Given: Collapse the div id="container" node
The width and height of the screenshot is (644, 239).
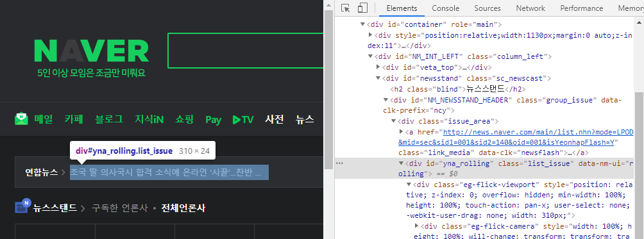Looking at the screenshot, I should [362, 24].
